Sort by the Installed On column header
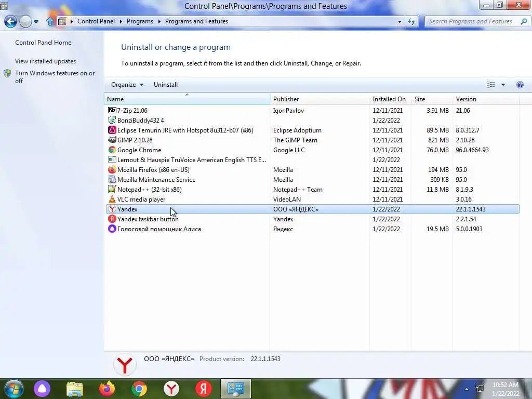Screen dimensions: 532x399 (390, 99)
